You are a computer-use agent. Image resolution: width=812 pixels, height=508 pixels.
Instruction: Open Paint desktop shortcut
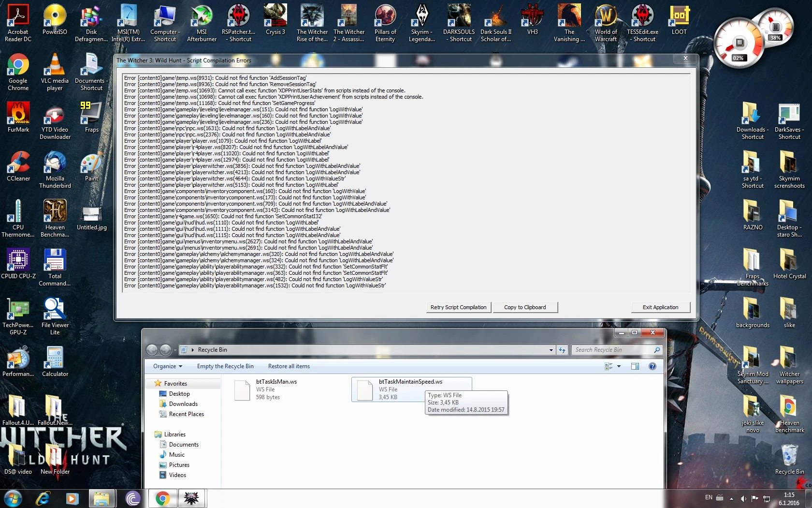click(x=91, y=166)
